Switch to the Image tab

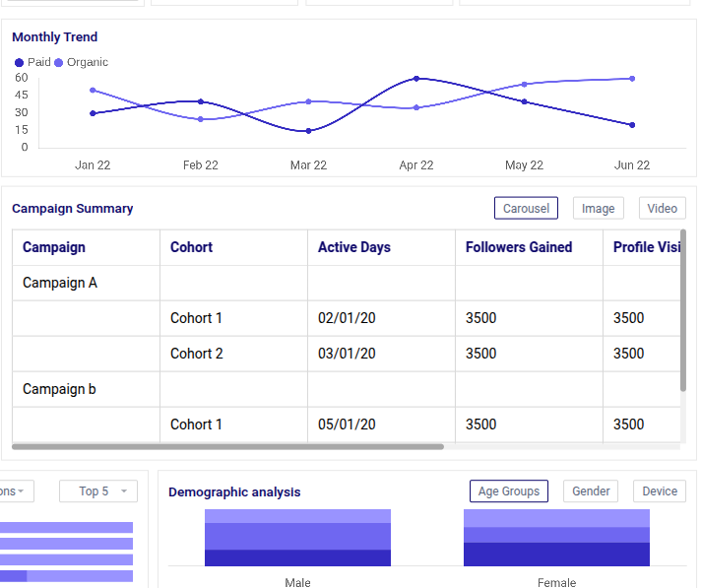pyautogui.click(x=598, y=208)
